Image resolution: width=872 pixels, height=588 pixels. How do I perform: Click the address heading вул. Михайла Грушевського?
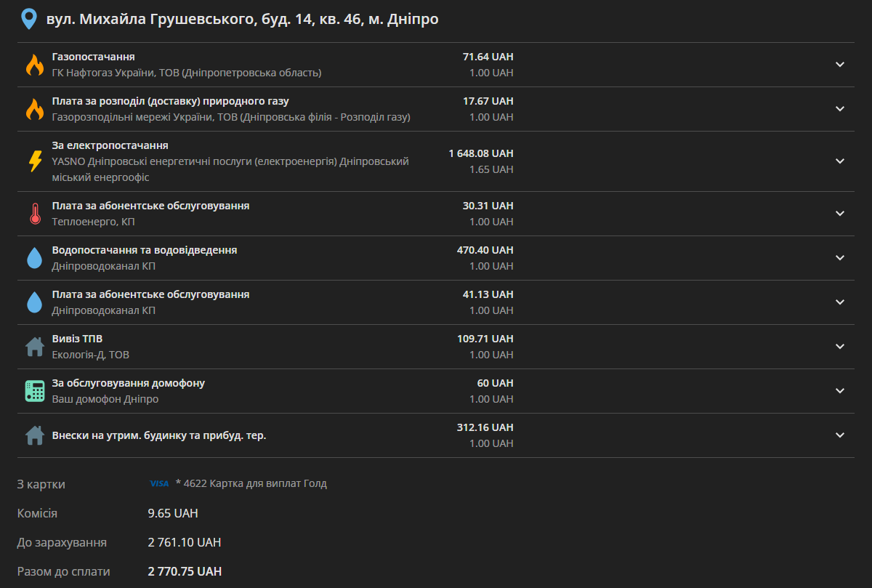[x=242, y=19]
